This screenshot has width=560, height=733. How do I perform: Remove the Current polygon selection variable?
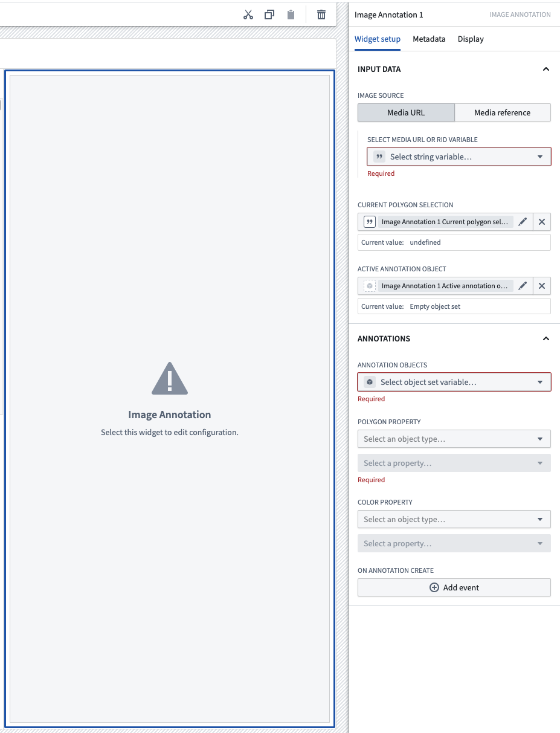(542, 222)
